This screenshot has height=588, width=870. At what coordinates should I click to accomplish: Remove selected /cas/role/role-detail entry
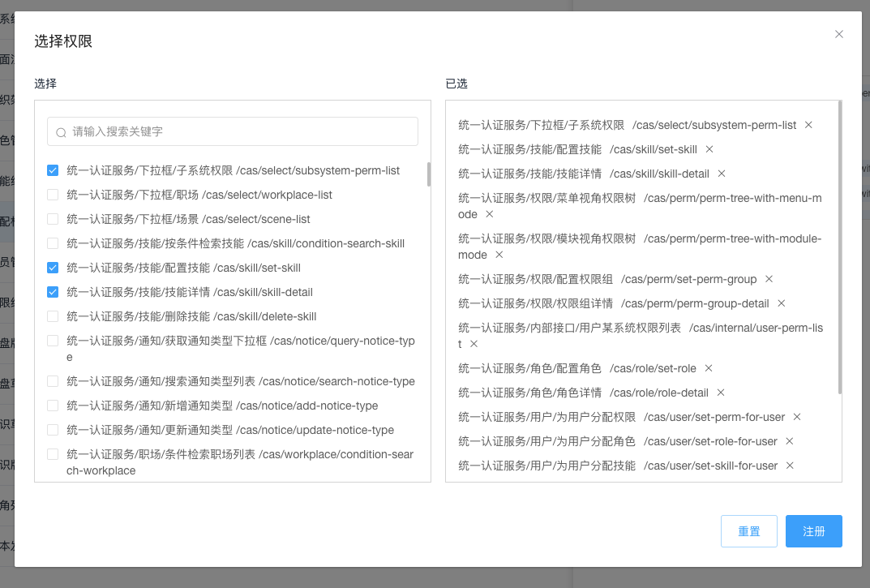721,393
